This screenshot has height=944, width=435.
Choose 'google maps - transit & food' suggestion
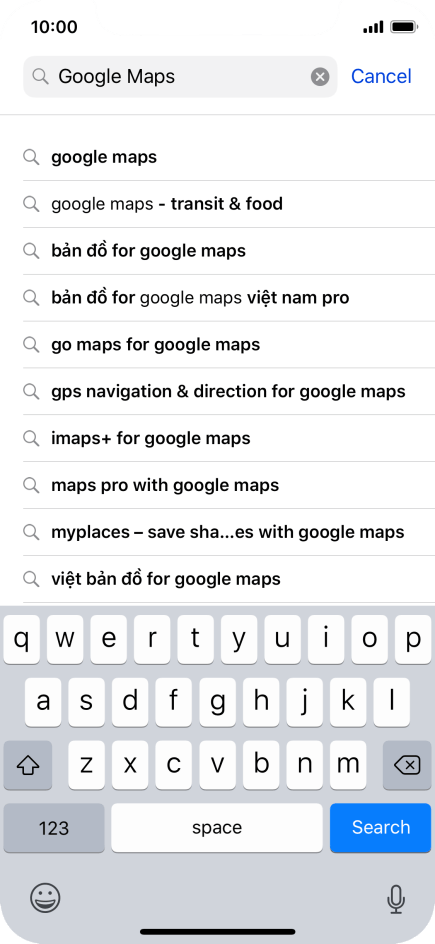229,204
